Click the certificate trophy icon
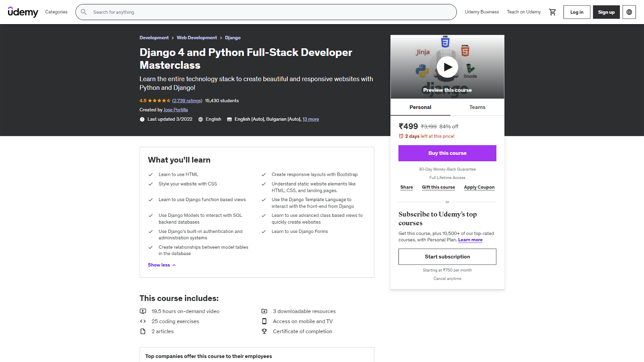The image size is (644, 362). click(x=264, y=331)
